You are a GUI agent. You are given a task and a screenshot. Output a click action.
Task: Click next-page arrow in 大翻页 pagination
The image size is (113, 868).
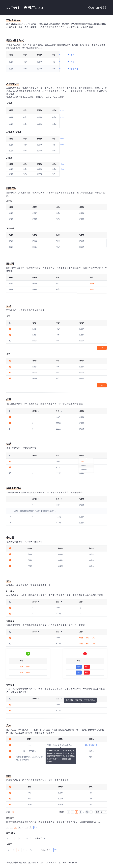pos(36,850)
